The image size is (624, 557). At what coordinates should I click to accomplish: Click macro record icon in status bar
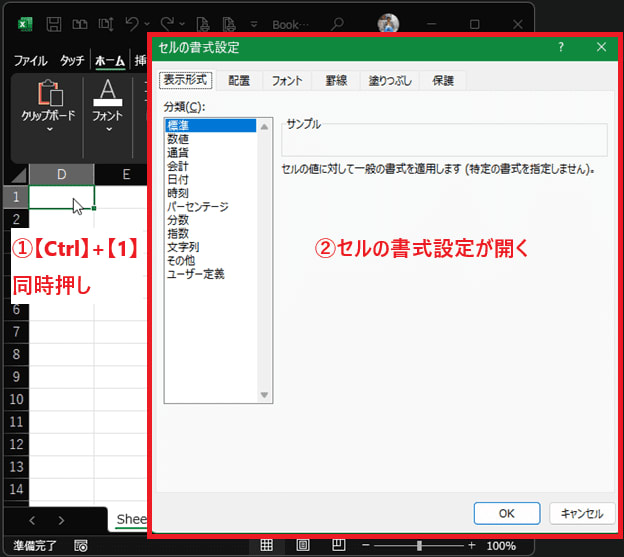tap(80, 546)
